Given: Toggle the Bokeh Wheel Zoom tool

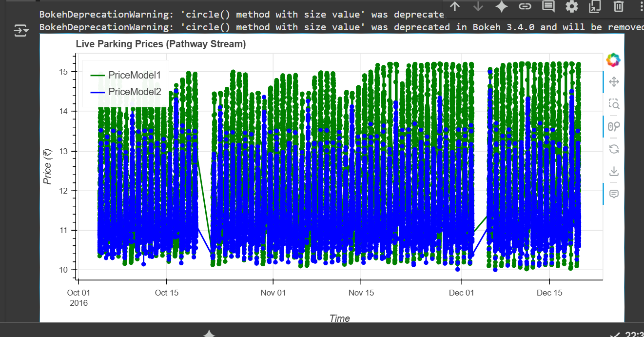Looking at the screenshot, I should point(614,126).
